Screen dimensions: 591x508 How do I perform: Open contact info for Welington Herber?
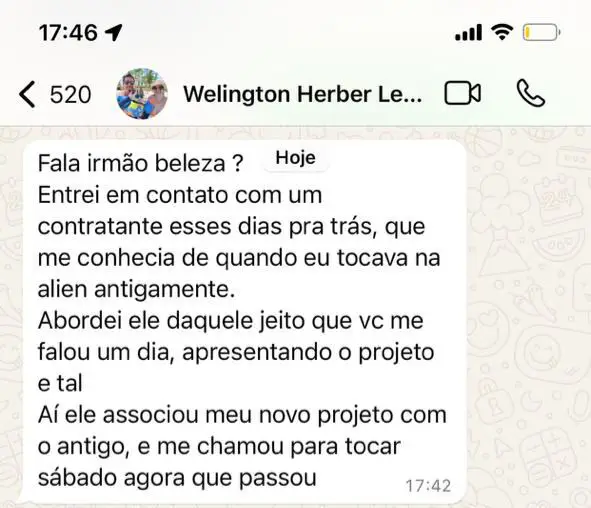point(302,94)
